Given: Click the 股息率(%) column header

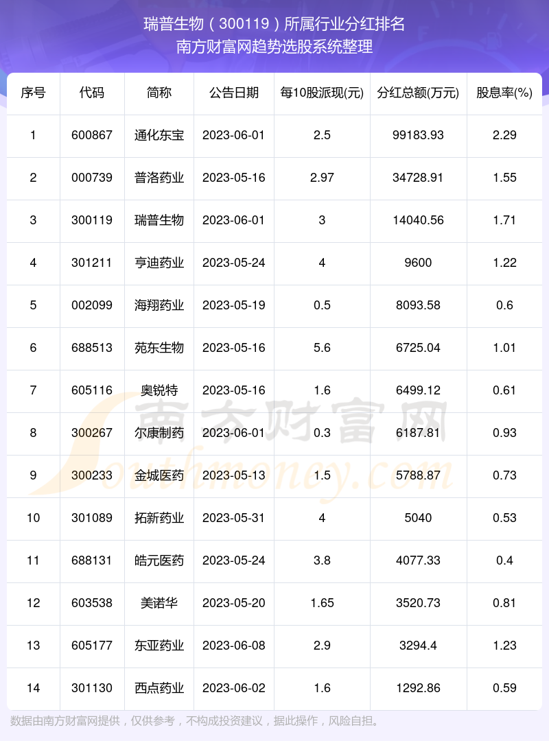Looking at the screenshot, I should 504,93.
